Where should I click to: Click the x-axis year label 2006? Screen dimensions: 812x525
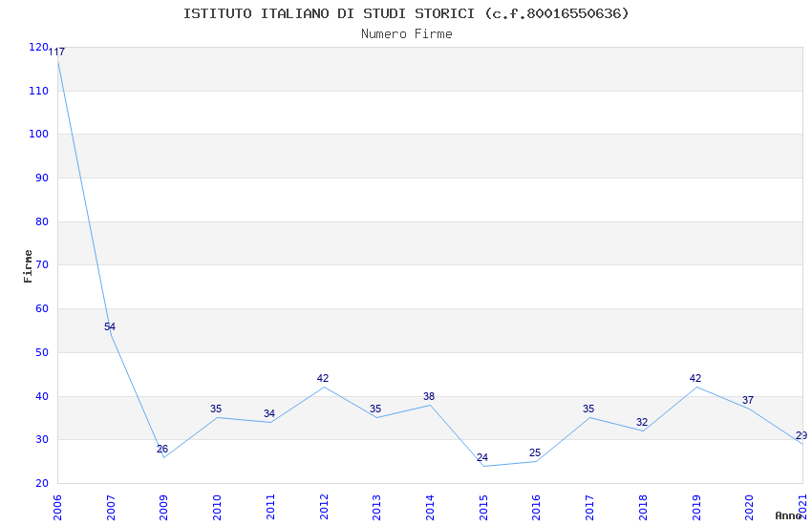pos(57,507)
